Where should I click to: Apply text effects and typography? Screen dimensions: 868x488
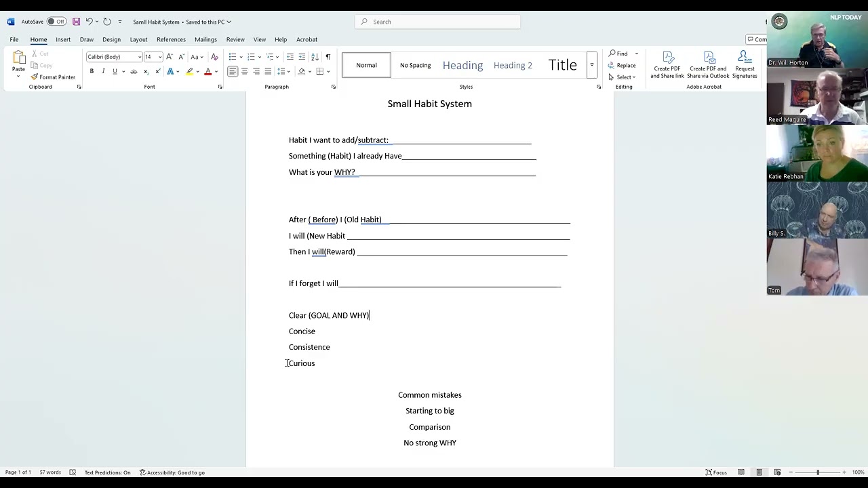[x=171, y=71]
